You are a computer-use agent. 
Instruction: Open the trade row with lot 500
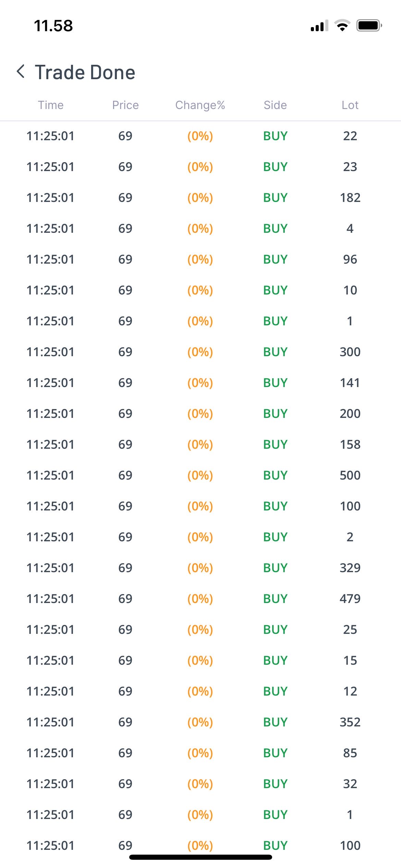[200, 475]
